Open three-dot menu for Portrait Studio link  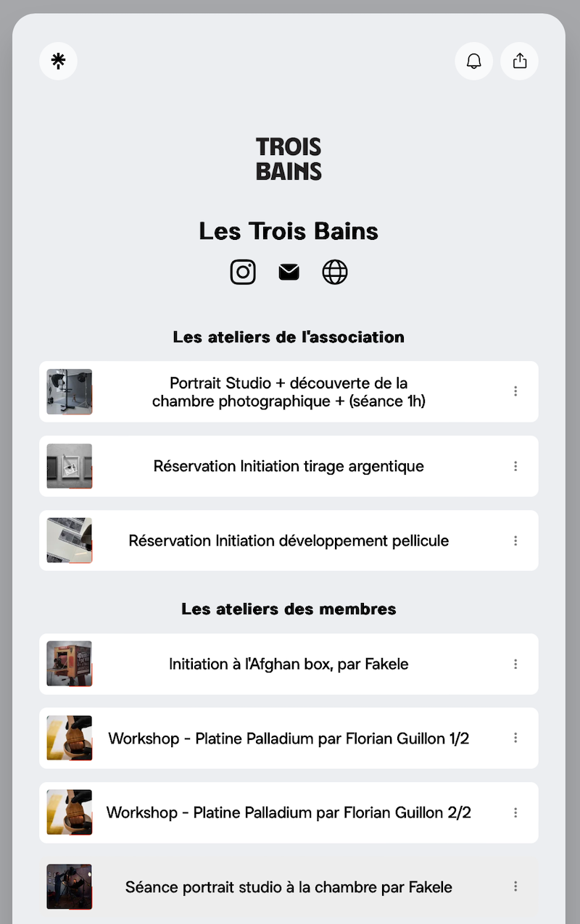(515, 391)
